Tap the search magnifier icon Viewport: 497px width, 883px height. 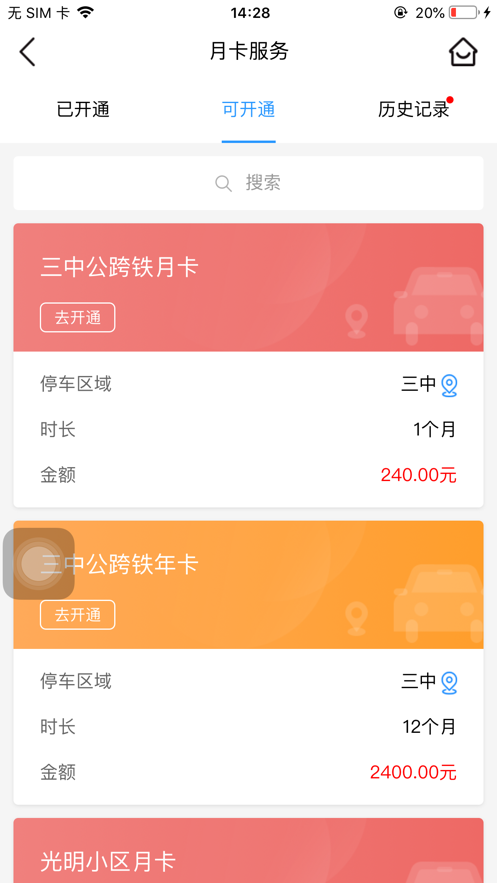coord(223,184)
